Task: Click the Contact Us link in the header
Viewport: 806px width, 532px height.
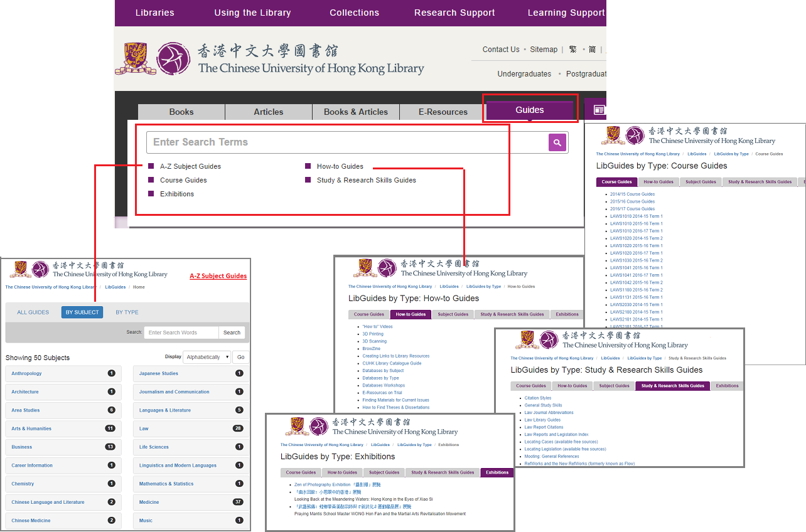Action: pos(500,49)
